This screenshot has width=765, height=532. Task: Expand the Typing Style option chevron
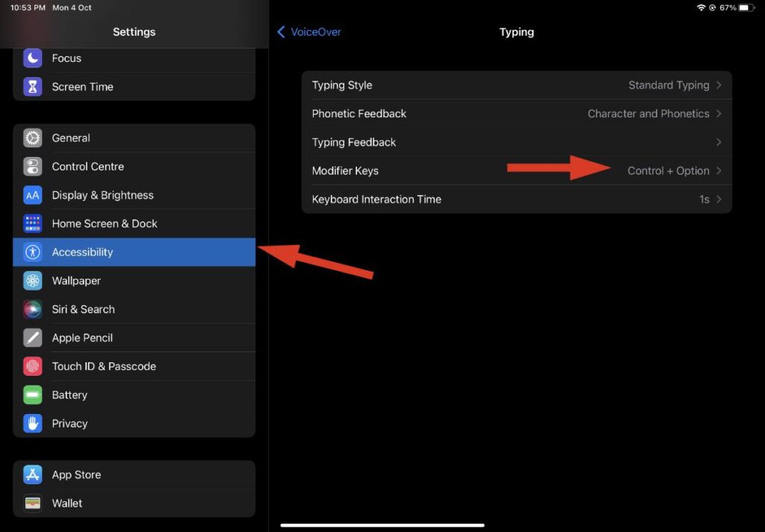click(719, 85)
